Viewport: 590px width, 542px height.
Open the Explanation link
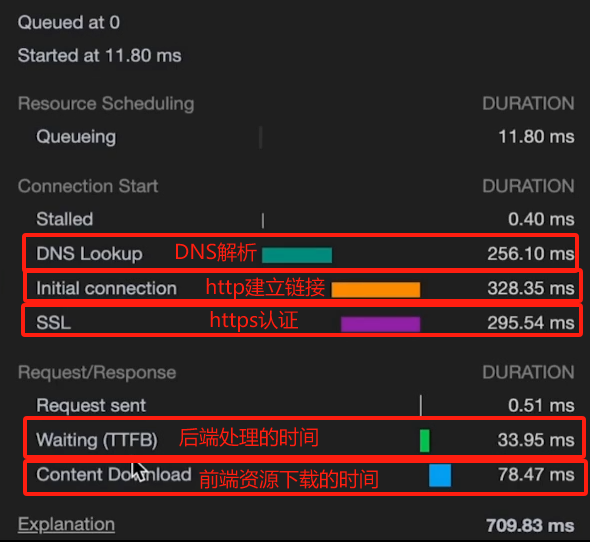[x=66, y=524]
